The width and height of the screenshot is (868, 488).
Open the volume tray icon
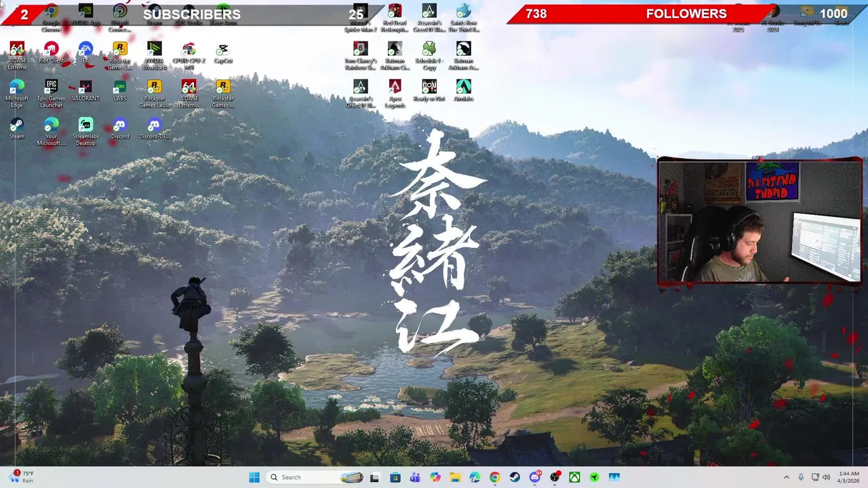tap(826, 477)
